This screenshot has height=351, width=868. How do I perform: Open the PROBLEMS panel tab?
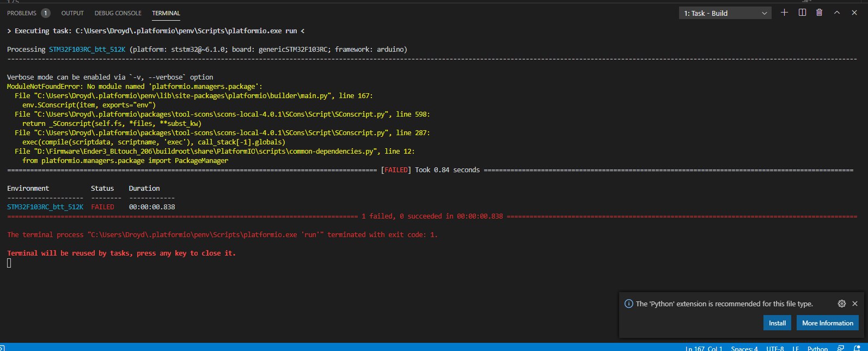pyautogui.click(x=22, y=13)
